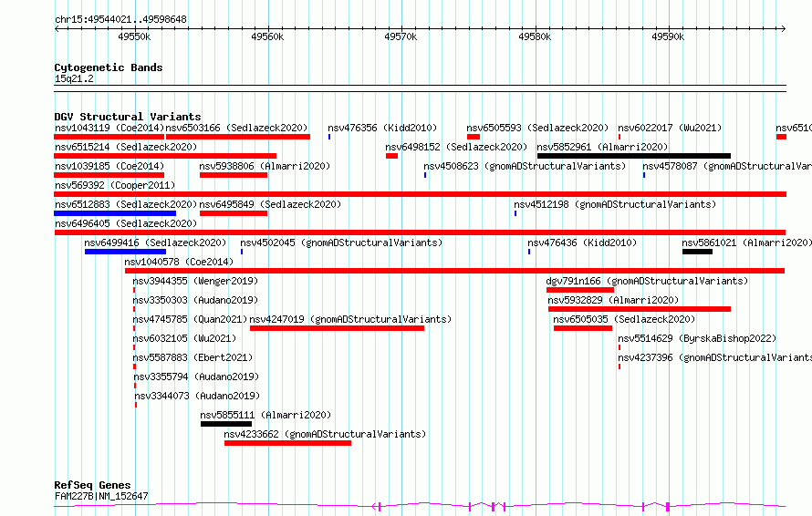Select the black nsv5861021 (Almarri2020) bar
Screen dimensions: 812x516
pyautogui.click(x=697, y=252)
